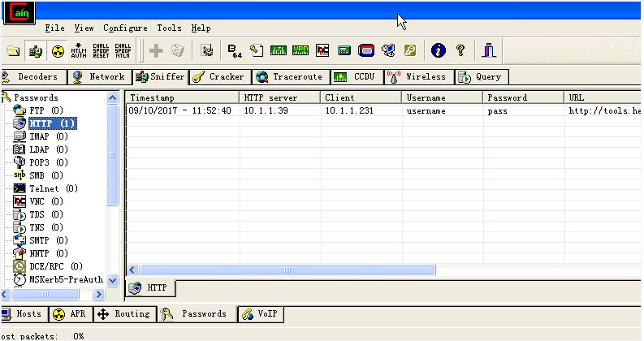Screen dimensions: 644x341
Task: Open the Routing bottom tab
Action: (125, 314)
